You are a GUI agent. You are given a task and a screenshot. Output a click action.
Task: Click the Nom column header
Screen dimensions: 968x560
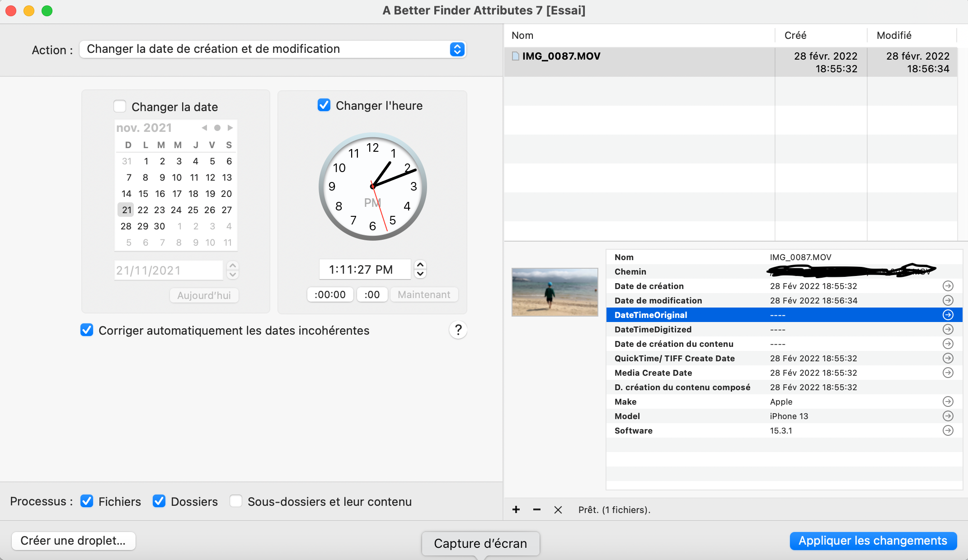[522, 35]
